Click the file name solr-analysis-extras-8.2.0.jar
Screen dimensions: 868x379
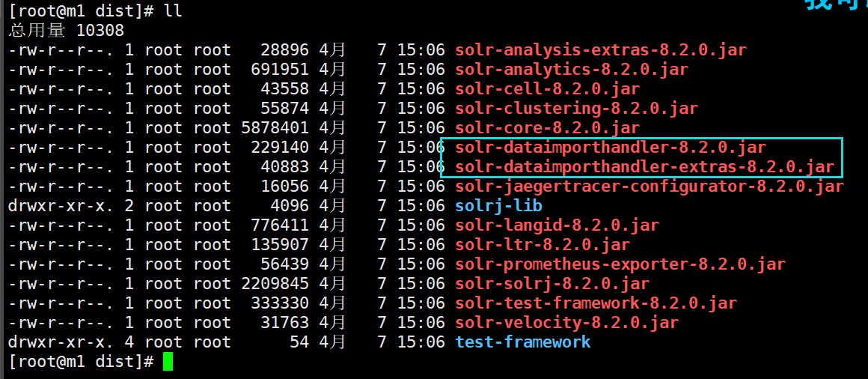[x=601, y=50]
